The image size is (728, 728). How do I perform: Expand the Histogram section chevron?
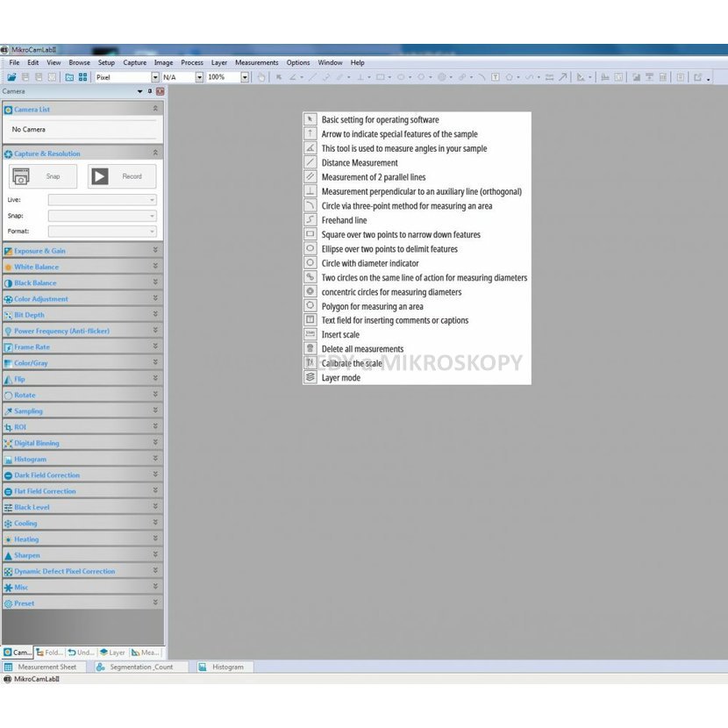155,459
